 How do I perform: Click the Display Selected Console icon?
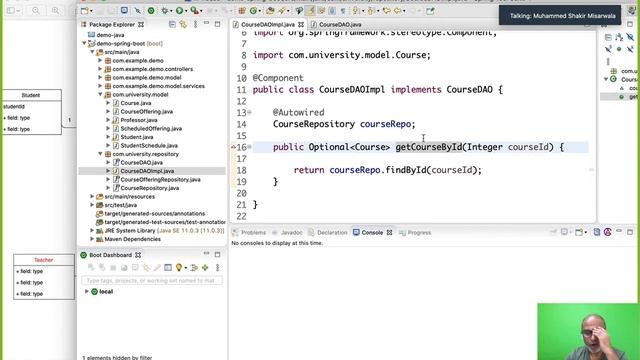564,232
